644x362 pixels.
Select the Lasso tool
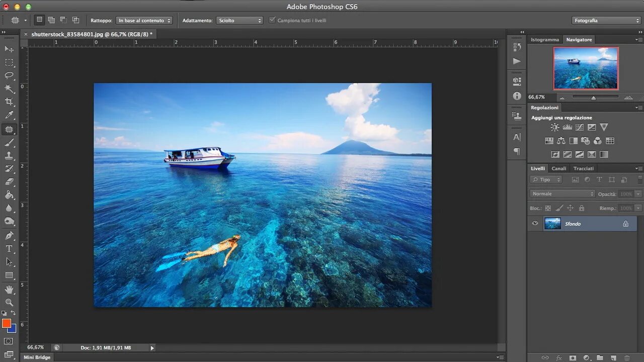pos(9,75)
